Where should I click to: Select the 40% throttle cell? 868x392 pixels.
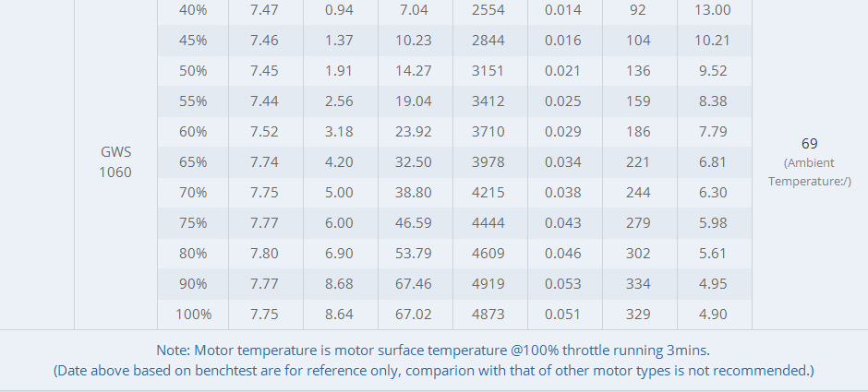click(x=193, y=10)
